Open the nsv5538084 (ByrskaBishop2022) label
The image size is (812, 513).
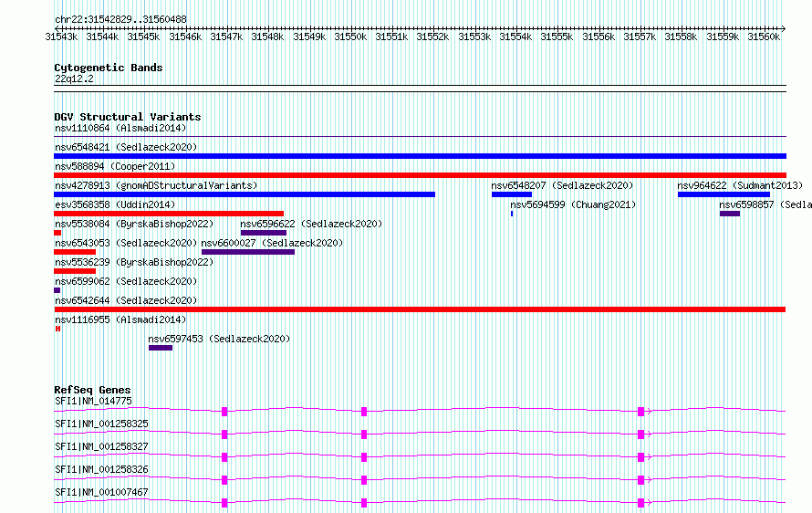pos(134,224)
